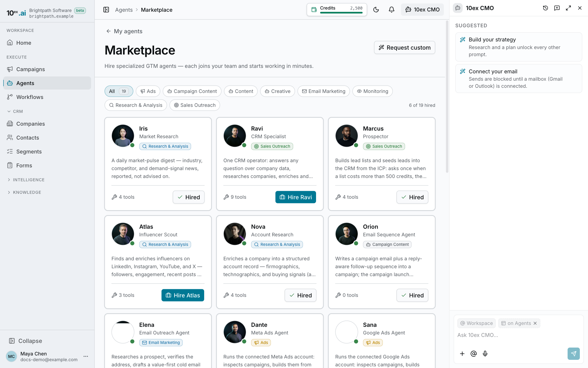
Task: Select the All 19 filter
Action: pos(119,91)
